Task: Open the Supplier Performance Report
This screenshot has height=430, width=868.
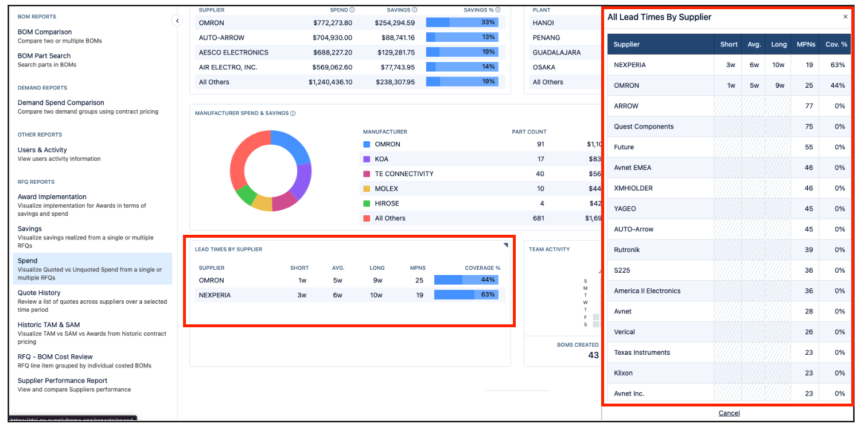Action: point(63,381)
